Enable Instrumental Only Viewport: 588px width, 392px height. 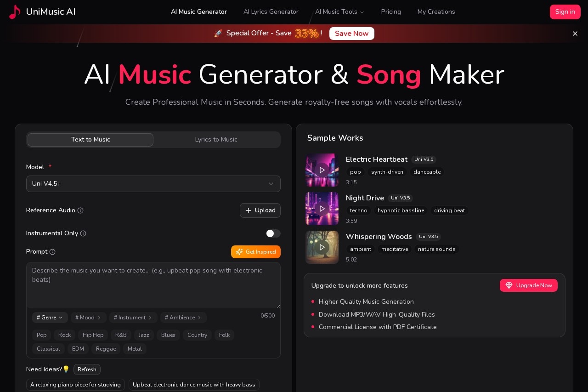[273, 233]
